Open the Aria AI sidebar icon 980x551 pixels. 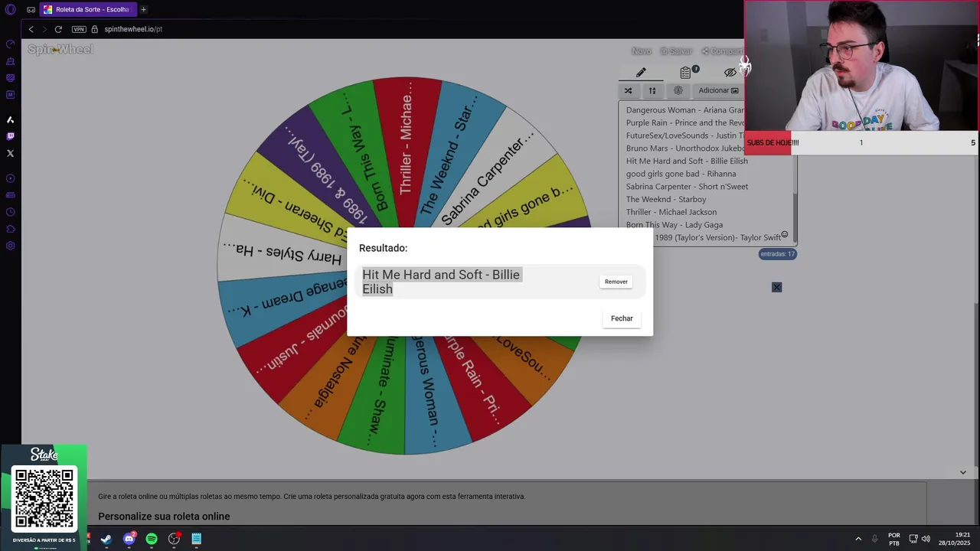point(11,119)
